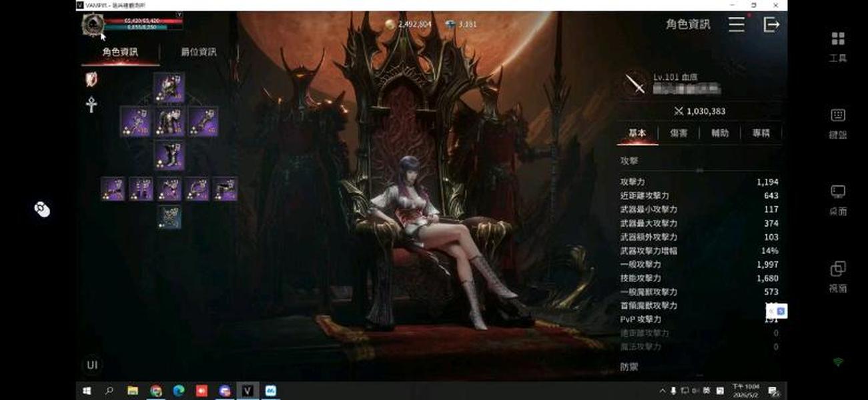Click the floating translate widget over stats

tap(776, 311)
